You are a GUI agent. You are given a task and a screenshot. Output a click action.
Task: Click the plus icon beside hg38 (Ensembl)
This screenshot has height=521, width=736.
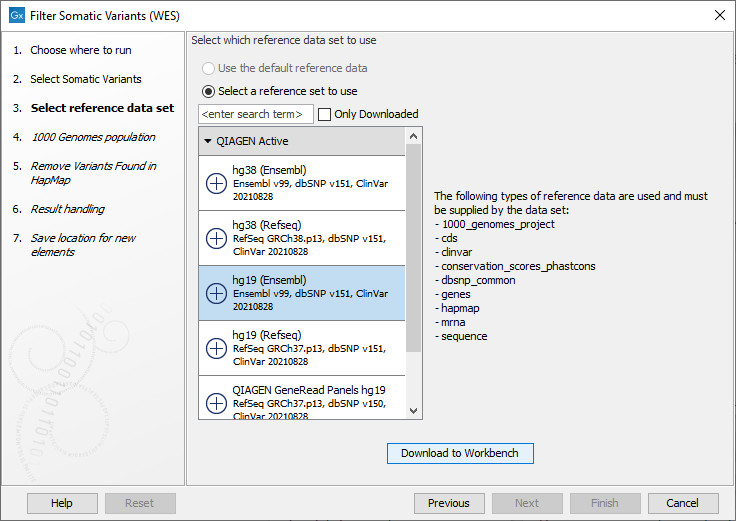pos(215,183)
